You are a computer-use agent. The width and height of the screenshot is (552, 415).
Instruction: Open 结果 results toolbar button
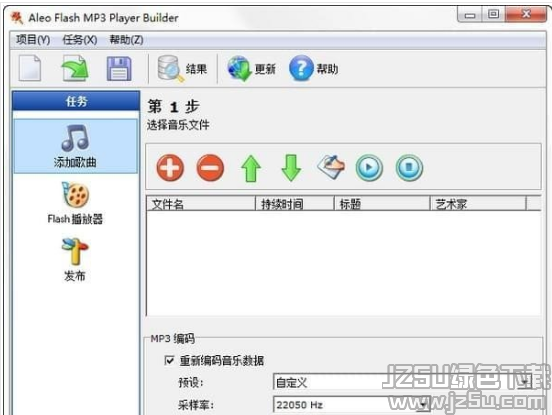coord(182,68)
